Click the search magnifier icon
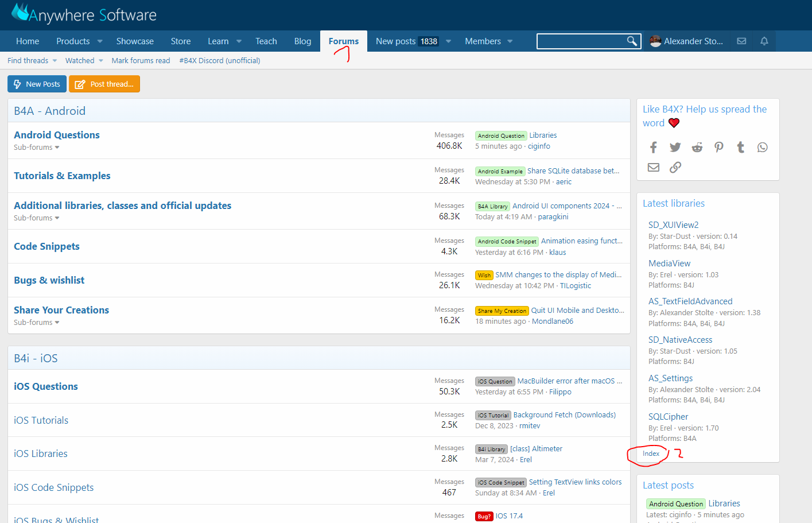812x523 pixels. pyautogui.click(x=632, y=41)
